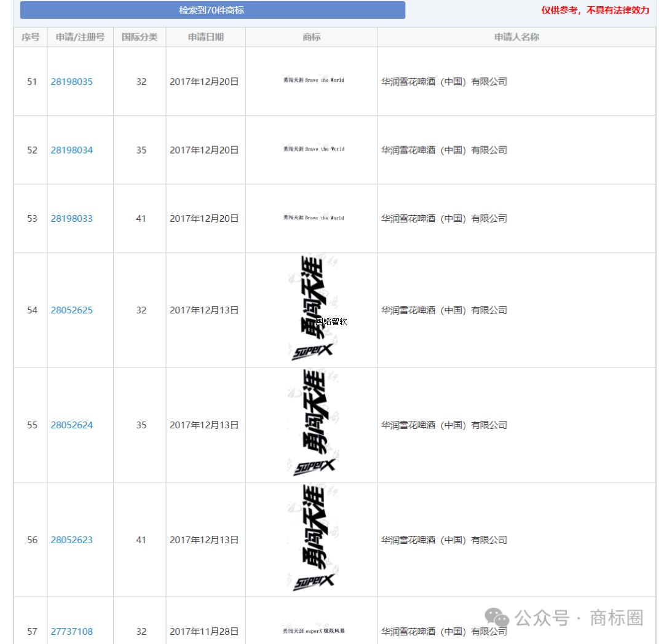Screen dimensions: 664x644
Task: Open registration number 28052625 link
Action: coord(71,310)
